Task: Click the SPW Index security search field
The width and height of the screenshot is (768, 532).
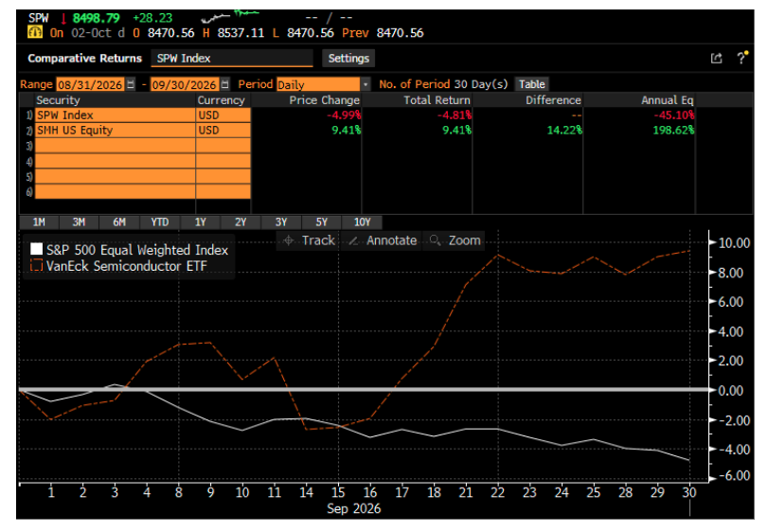Action: [232, 59]
